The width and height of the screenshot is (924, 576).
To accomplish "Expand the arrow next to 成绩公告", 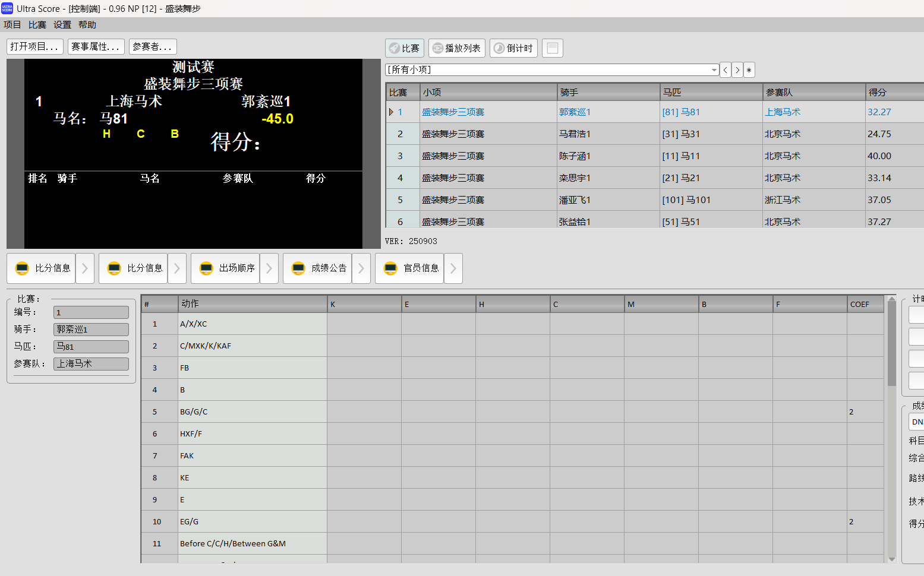I will (x=361, y=268).
